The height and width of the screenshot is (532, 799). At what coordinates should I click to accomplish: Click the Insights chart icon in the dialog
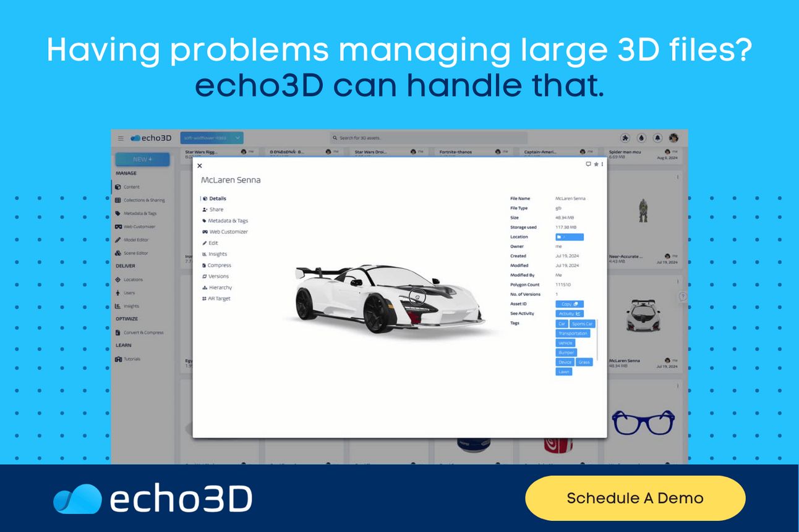tap(204, 254)
